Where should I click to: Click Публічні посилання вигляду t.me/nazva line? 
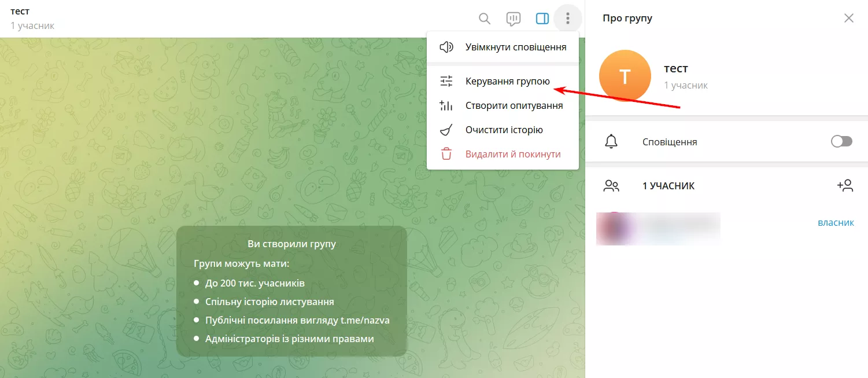click(x=297, y=320)
